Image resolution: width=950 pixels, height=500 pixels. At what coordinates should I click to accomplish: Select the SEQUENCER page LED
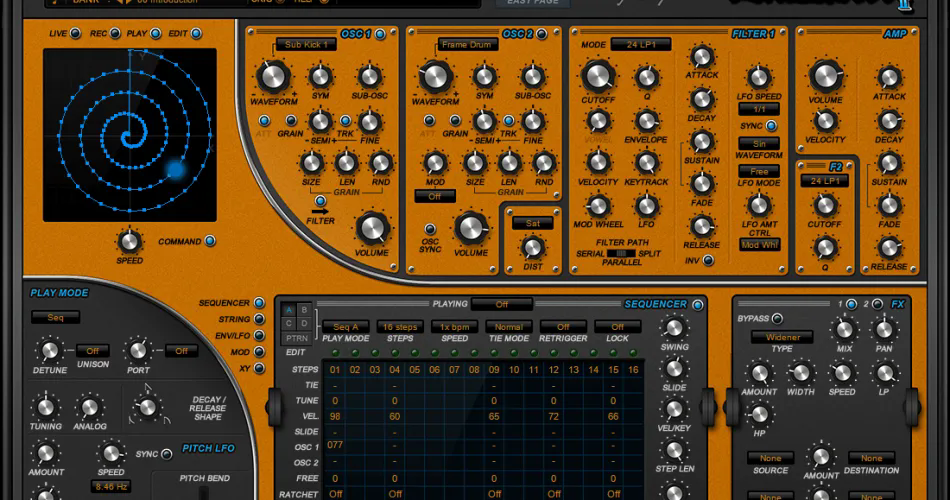click(x=259, y=302)
